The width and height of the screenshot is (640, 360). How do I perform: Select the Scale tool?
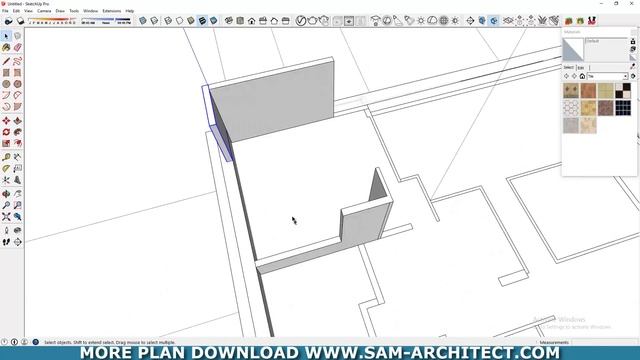tap(6, 143)
